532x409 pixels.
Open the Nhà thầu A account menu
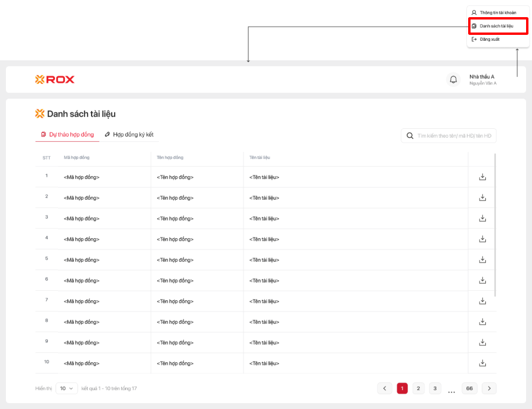[482, 80]
